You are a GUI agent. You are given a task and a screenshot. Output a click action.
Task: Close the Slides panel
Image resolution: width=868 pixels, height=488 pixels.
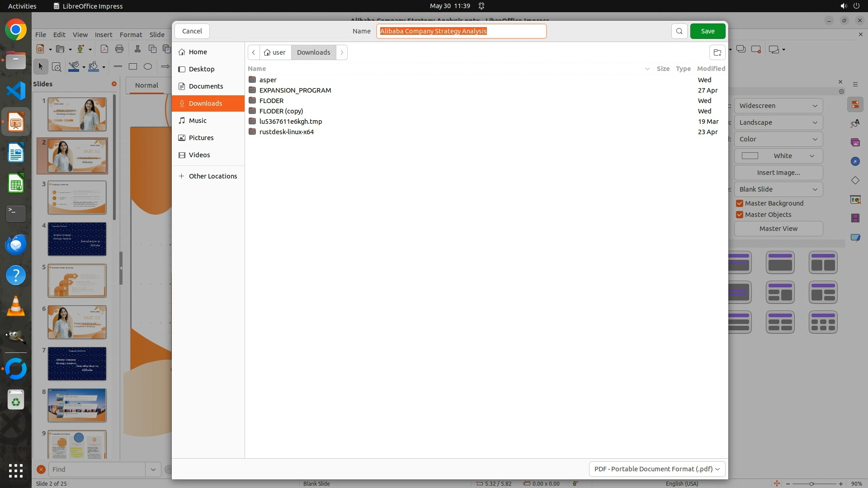pyautogui.click(x=114, y=84)
